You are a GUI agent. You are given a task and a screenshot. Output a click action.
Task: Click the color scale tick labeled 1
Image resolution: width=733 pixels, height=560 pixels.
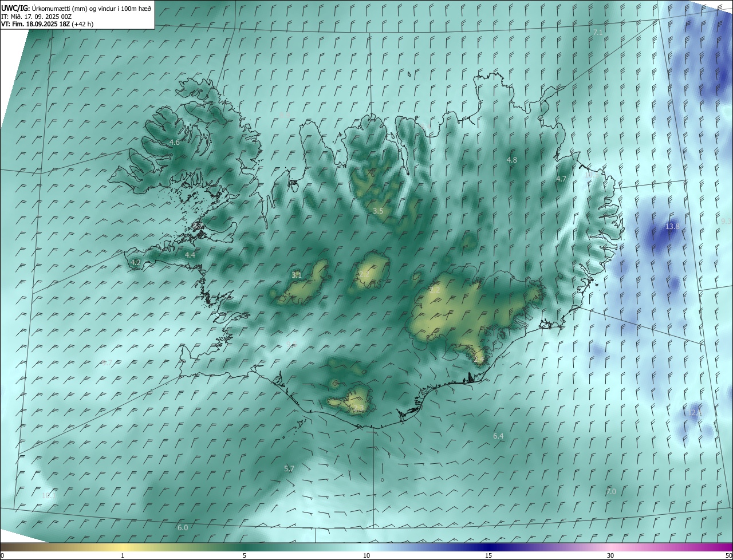123,555
